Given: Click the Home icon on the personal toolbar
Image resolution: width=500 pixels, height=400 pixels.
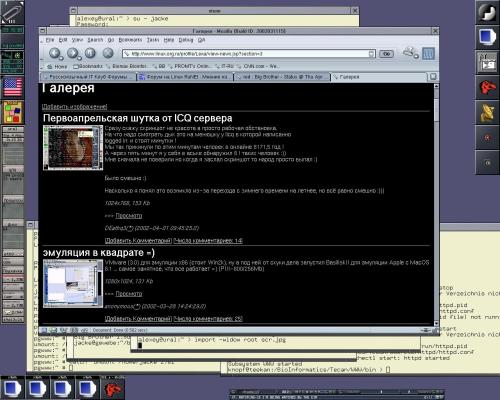Looking at the screenshot, I should (57, 66).
